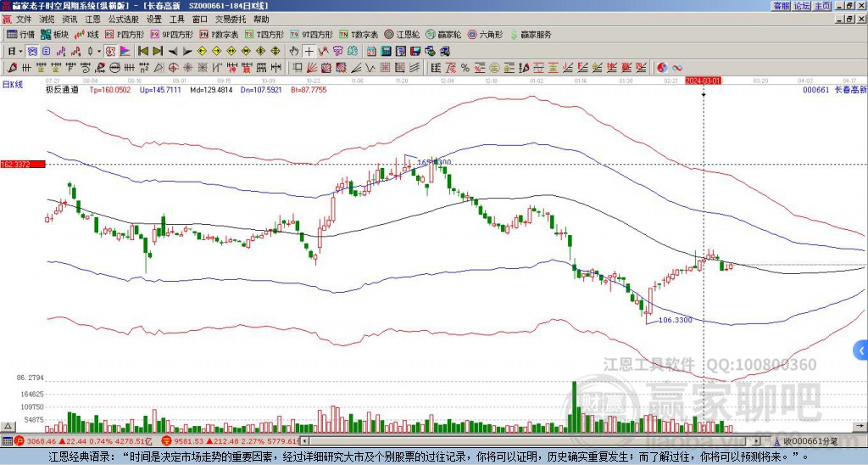The image size is (868, 465).
Task: Step chart right with black right arrow
Action: [187, 52]
